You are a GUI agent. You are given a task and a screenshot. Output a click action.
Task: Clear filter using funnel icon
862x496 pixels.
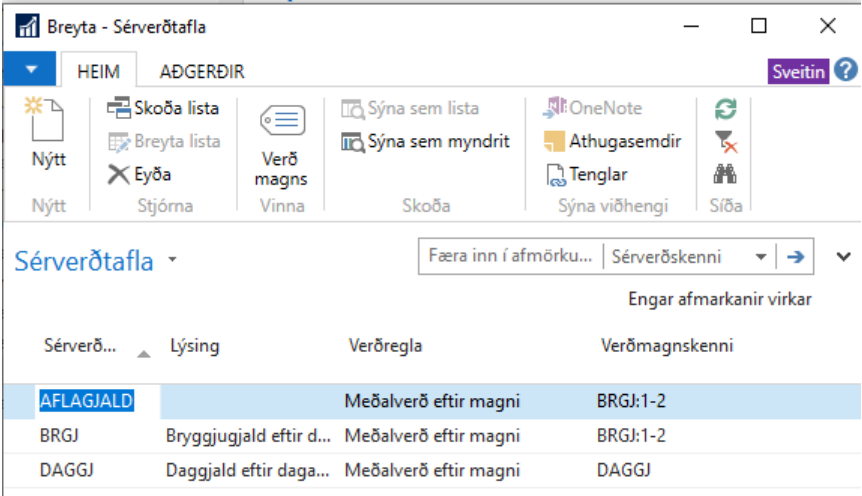click(726, 141)
